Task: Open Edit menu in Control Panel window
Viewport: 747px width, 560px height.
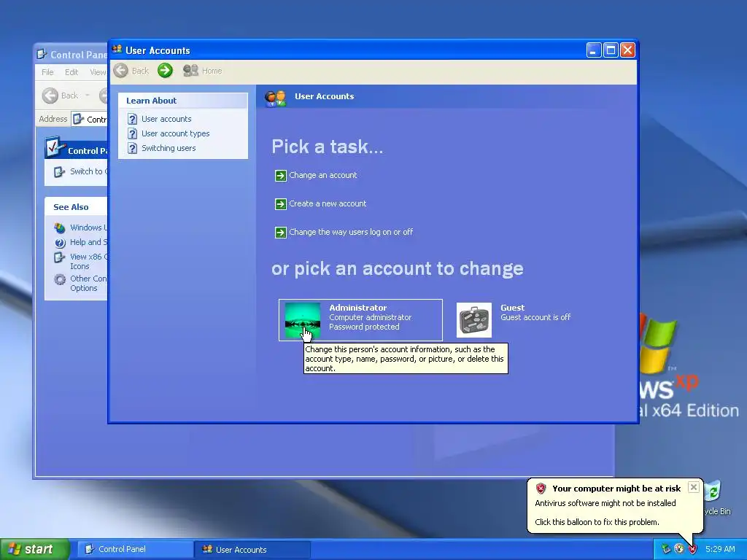Action: tap(71, 72)
